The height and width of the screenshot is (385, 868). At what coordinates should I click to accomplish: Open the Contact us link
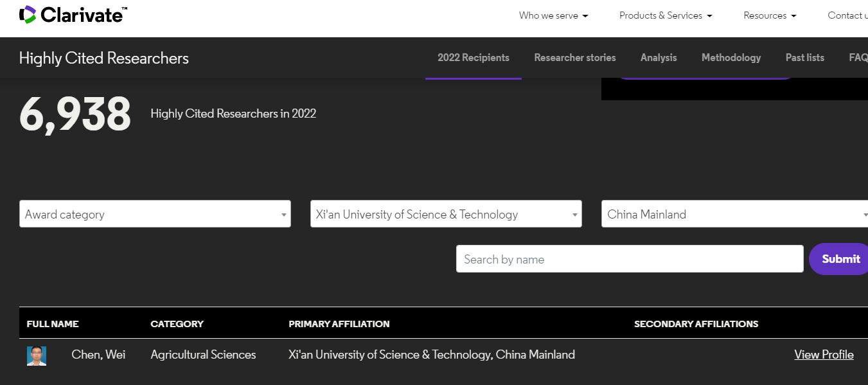tap(847, 15)
